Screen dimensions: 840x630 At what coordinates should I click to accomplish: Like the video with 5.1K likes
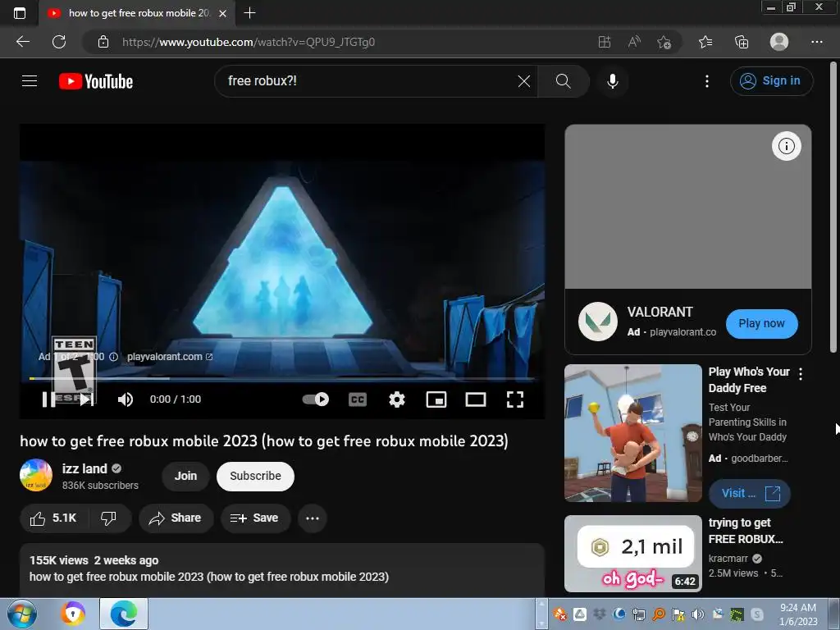click(x=53, y=518)
